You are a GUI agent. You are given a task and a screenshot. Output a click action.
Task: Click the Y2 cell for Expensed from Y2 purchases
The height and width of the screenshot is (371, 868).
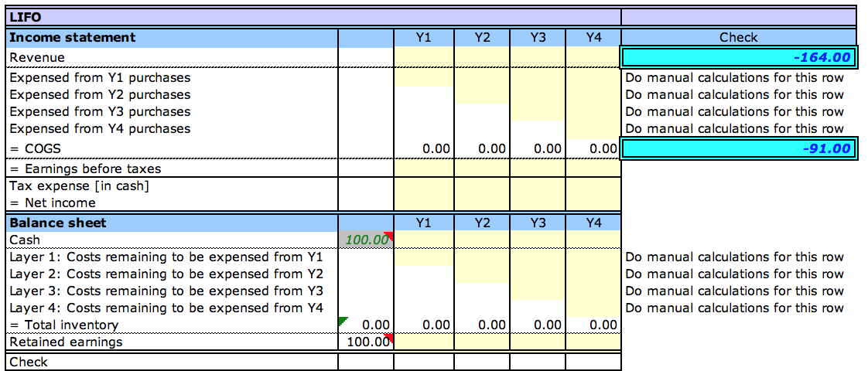[x=482, y=94]
